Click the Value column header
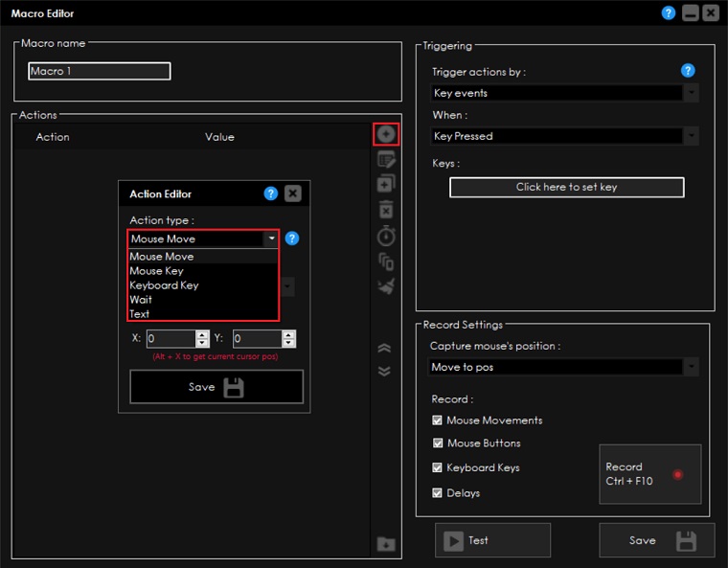This screenshot has height=568, width=728. point(219,137)
